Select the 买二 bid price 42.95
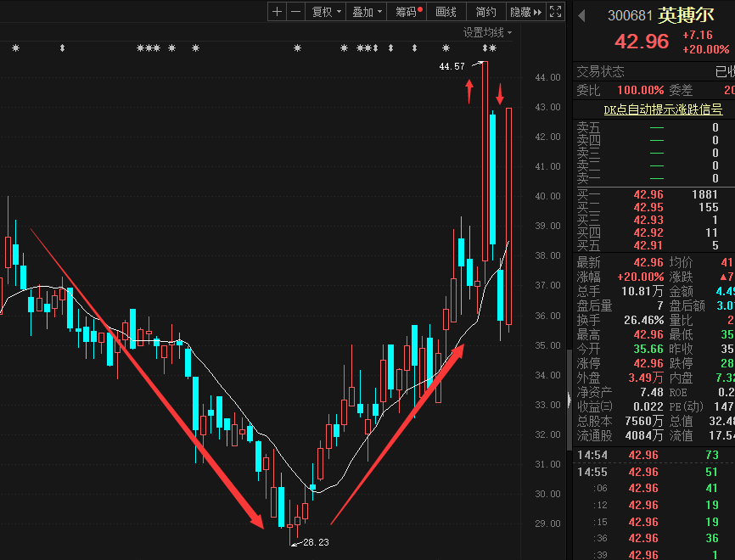This screenshot has width=735, height=560. pyautogui.click(x=648, y=207)
